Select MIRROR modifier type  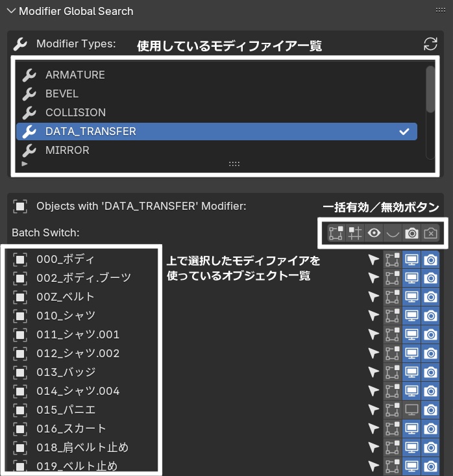click(217, 150)
